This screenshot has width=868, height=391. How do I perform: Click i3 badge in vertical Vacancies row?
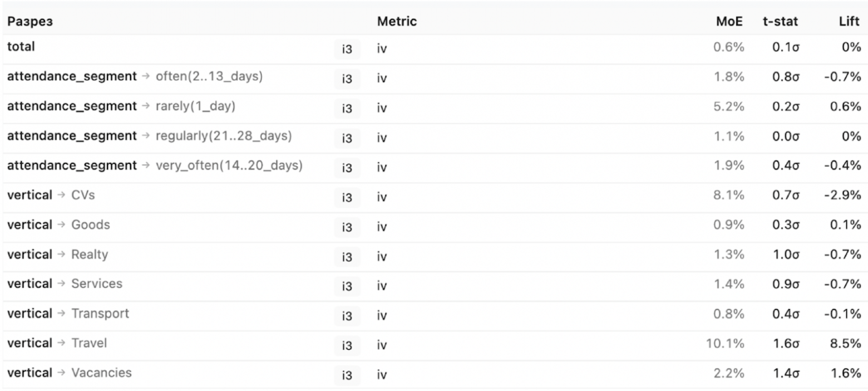347,375
